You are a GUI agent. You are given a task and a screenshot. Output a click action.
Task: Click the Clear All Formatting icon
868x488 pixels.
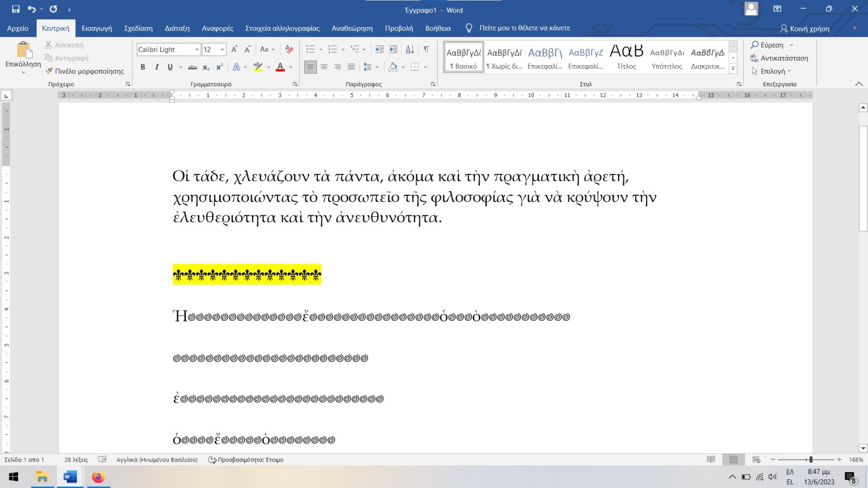tap(289, 49)
